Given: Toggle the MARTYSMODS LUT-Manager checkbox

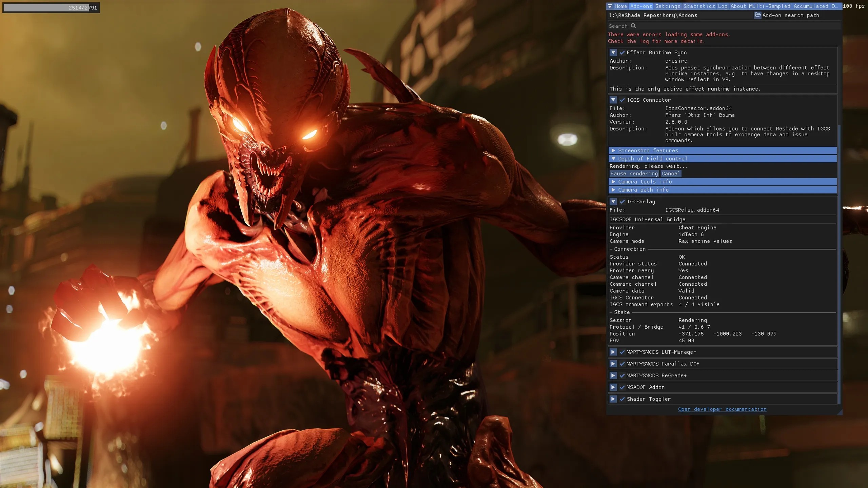Looking at the screenshot, I should pos(622,352).
